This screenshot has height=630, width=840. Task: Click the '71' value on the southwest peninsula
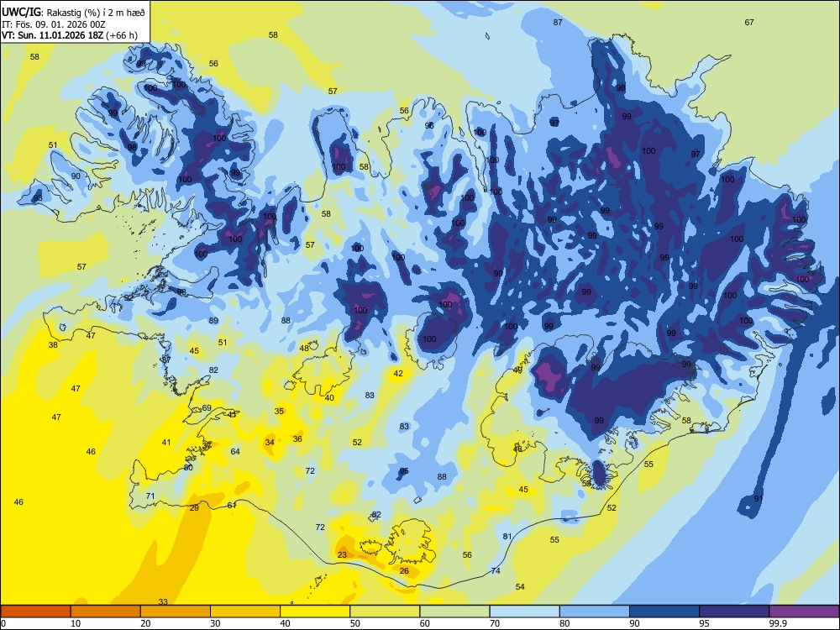(150, 496)
